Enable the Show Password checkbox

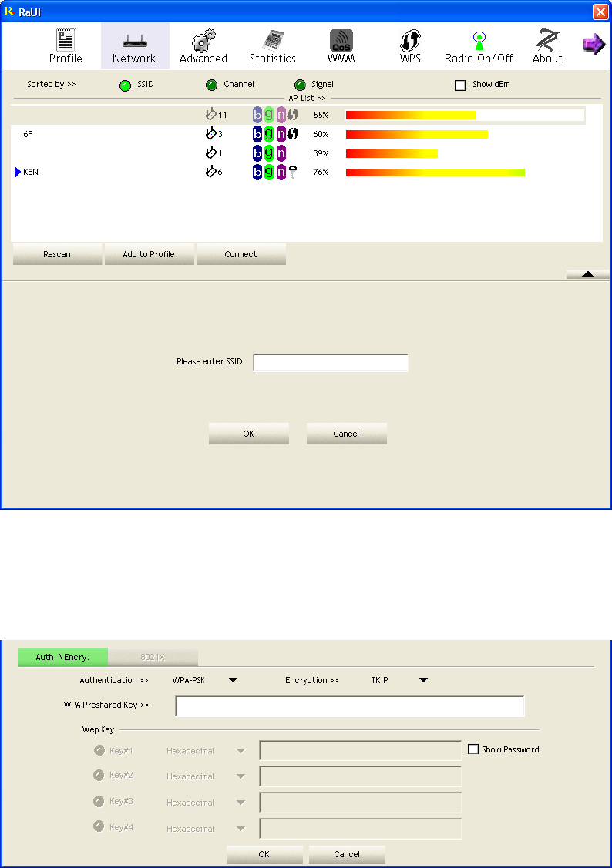click(x=473, y=749)
